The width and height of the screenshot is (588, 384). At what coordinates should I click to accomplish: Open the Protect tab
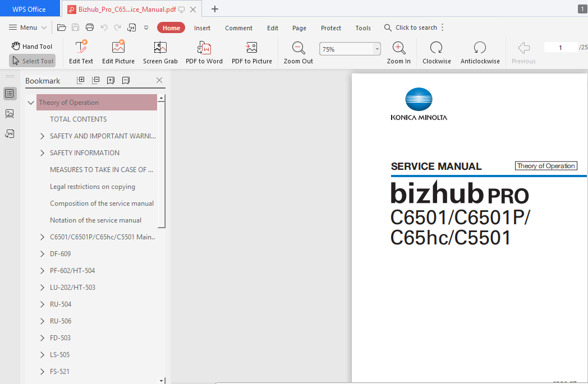(331, 28)
